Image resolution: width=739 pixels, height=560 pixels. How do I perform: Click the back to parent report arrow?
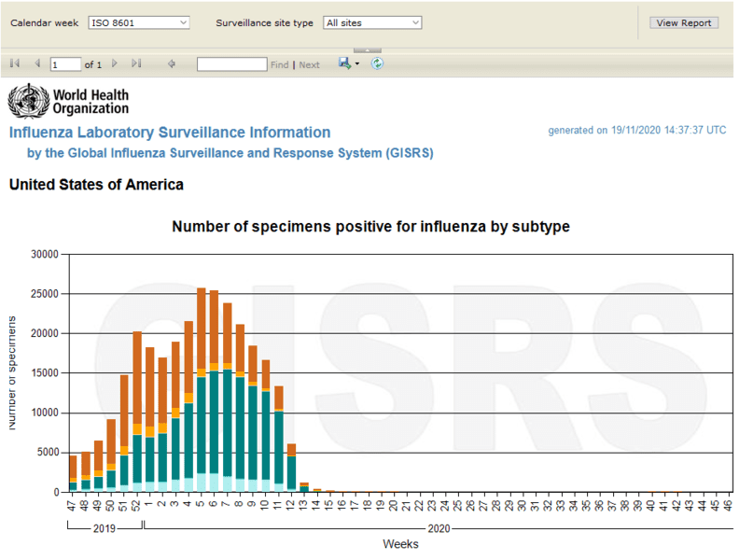pyautogui.click(x=172, y=63)
